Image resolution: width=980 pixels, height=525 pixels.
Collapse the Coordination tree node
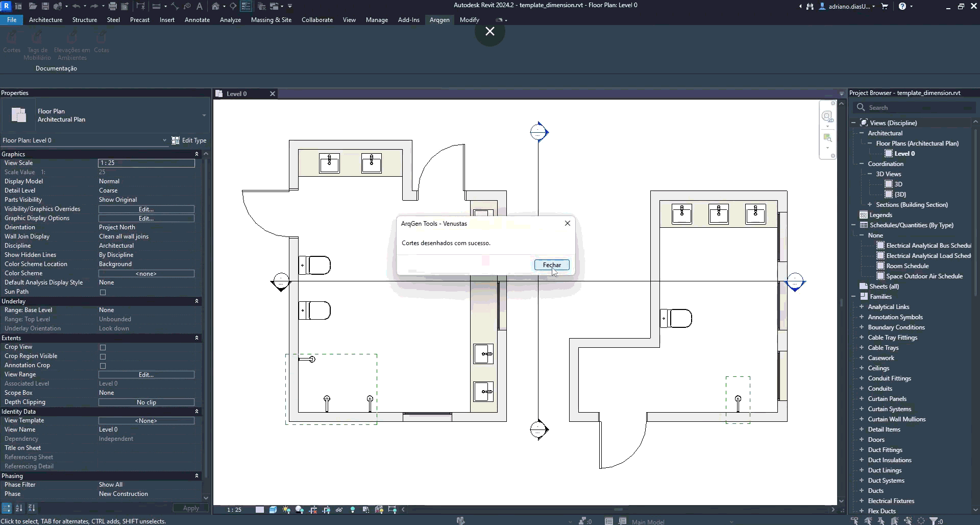(862, 164)
